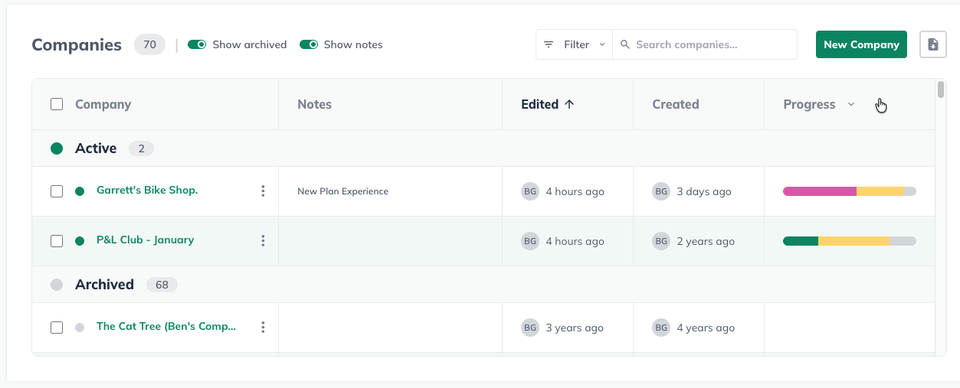Click the BG avatar in Cat Tree Created cell

click(x=661, y=327)
